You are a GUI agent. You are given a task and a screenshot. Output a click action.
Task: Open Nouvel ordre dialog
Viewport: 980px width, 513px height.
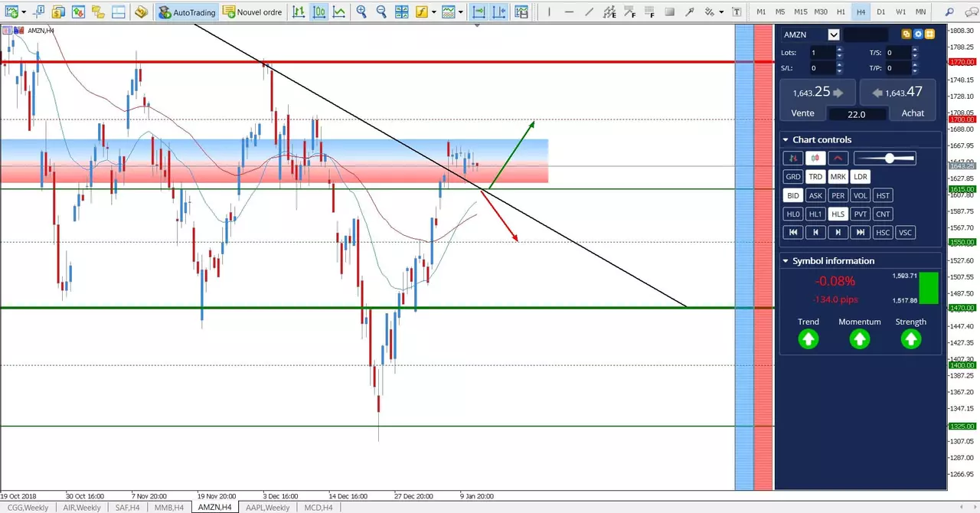tap(252, 12)
